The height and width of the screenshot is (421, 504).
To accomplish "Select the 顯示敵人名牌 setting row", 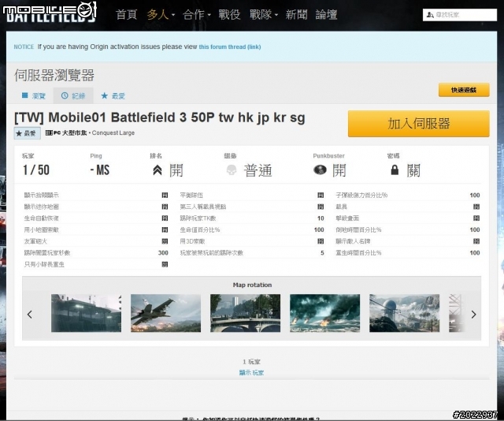I will [408, 241].
